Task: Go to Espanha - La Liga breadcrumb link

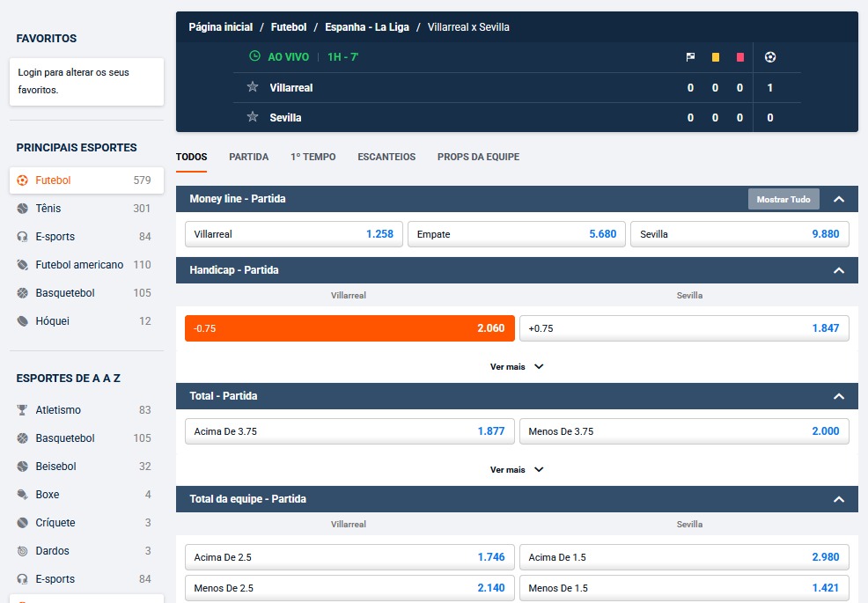Action: click(x=366, y=27)
